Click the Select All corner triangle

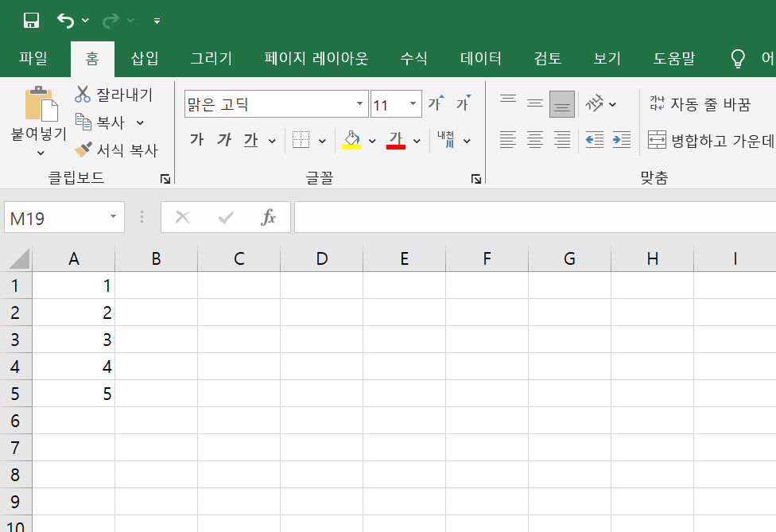(18, 258)
